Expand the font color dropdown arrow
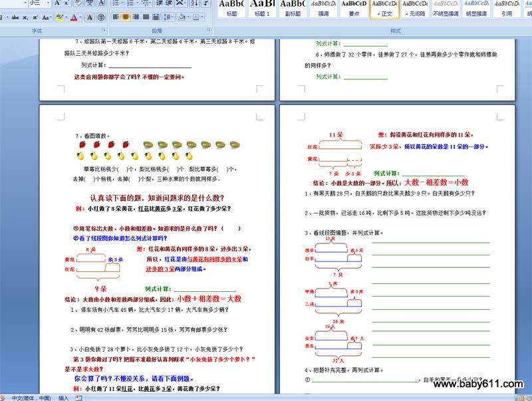 coord(80,17)
